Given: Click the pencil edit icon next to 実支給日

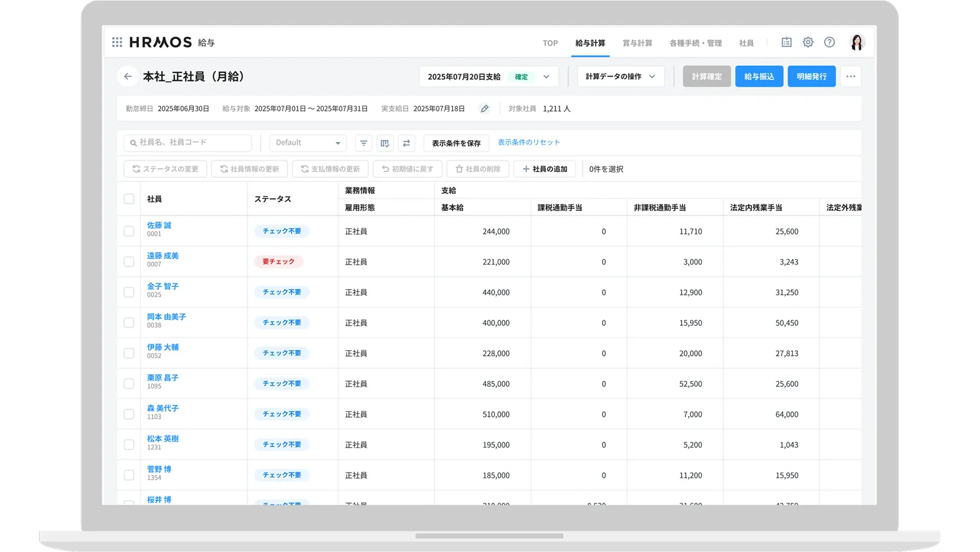Looking at the screenshot, I should [484, 108].
